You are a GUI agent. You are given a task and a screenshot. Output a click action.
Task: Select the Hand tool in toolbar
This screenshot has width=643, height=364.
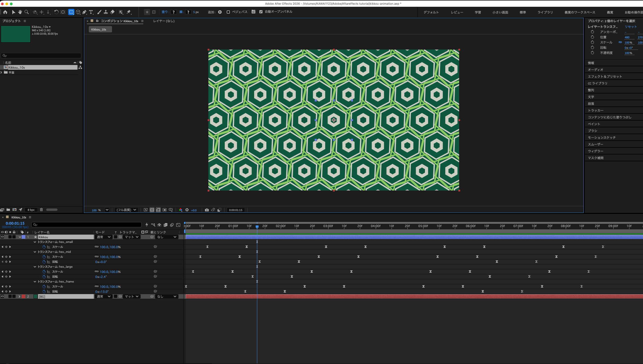click(x=20, y=12)
